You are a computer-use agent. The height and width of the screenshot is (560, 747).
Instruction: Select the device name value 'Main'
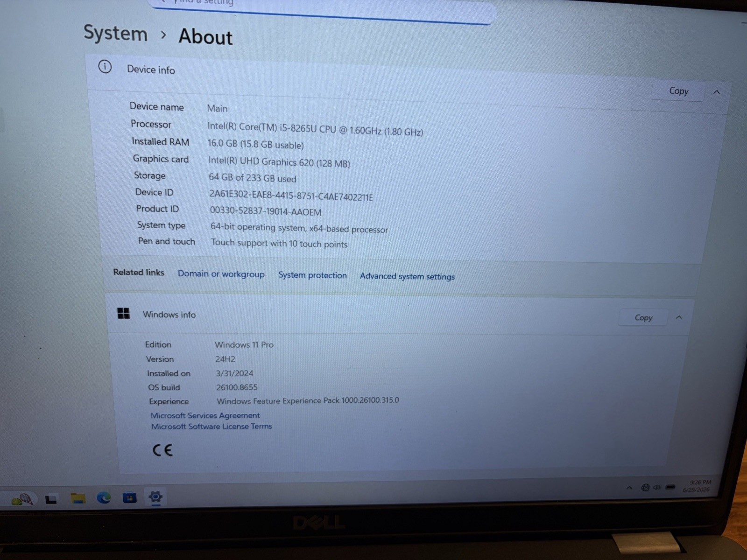click(x=217, y=108)
